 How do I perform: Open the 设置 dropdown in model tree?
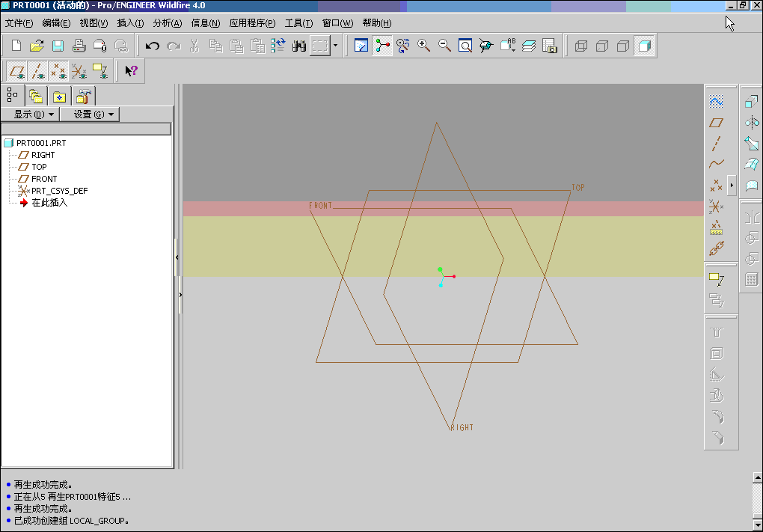tap(91, 114)
